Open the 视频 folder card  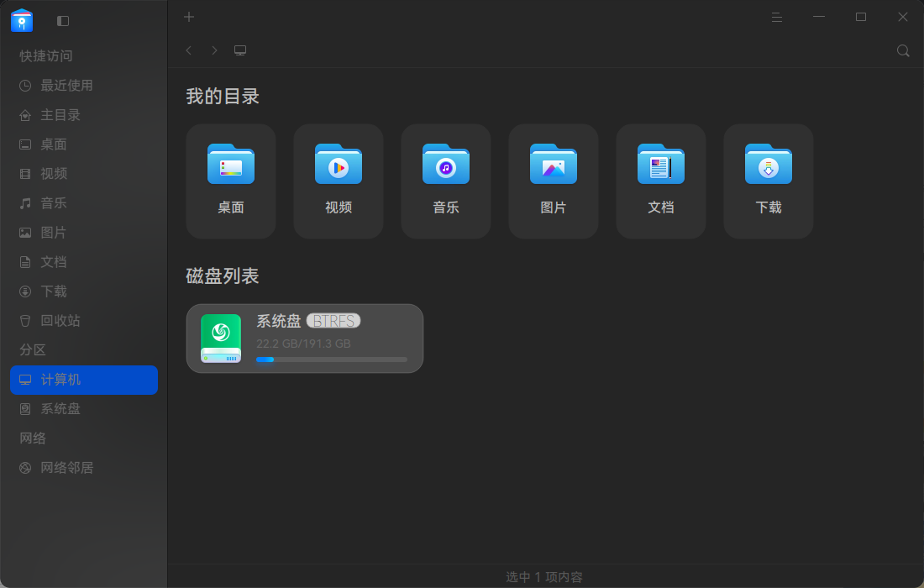[x=339, y=181]
